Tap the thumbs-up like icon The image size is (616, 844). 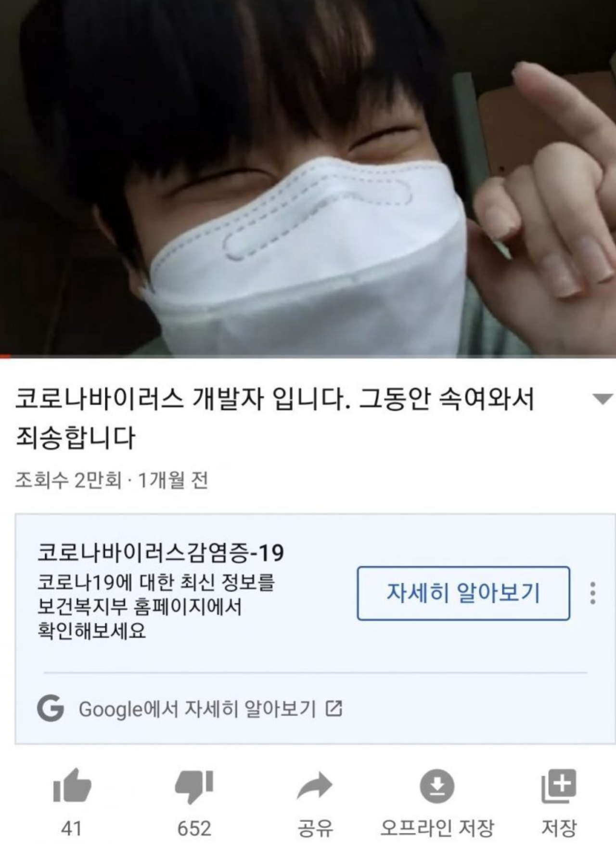tap(72, 786)
